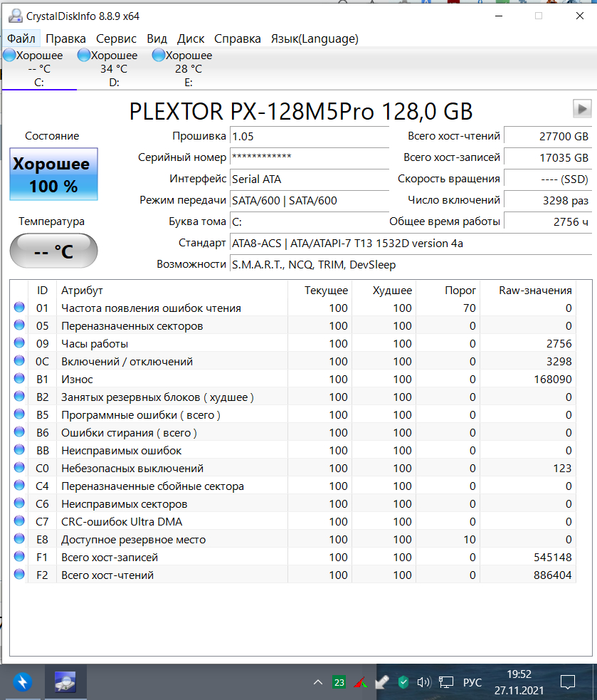Click the status orb for attribute C6
597x700 pixels.
(19, 503)
